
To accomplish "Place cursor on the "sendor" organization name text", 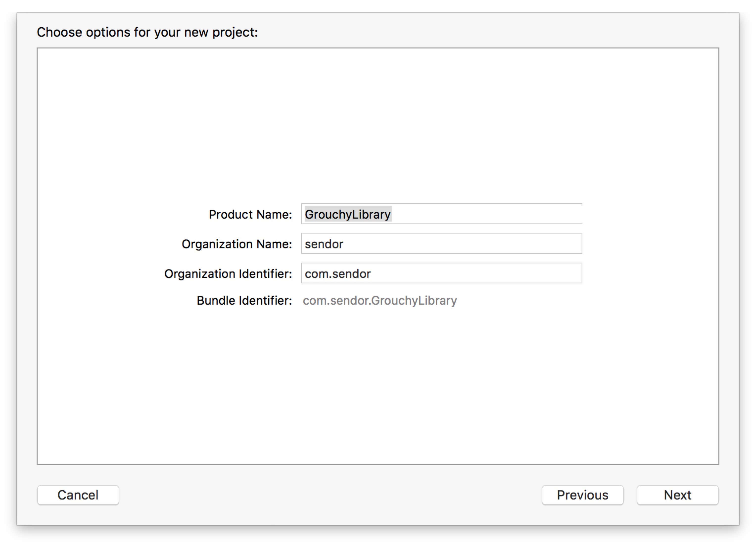I will click(324, 244).
